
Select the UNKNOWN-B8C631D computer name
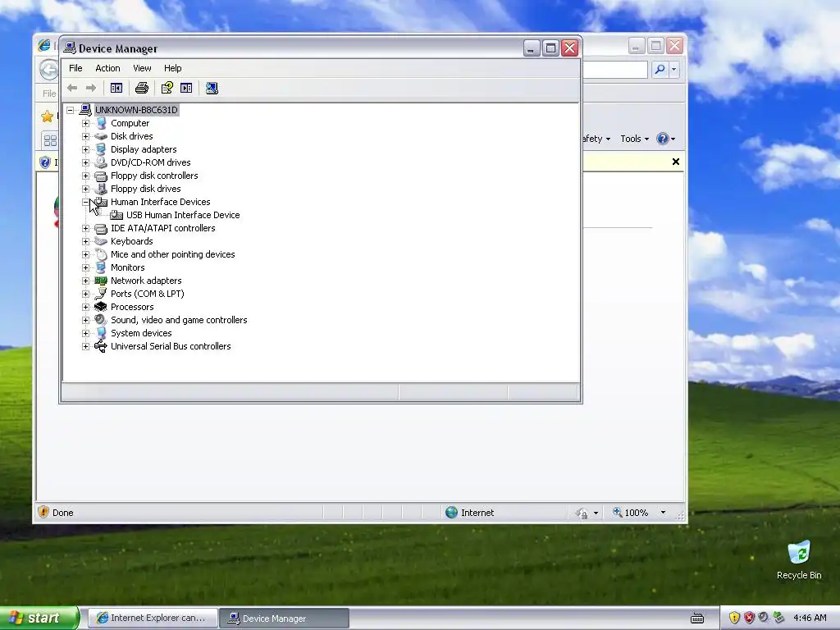(x=136, y=110)
